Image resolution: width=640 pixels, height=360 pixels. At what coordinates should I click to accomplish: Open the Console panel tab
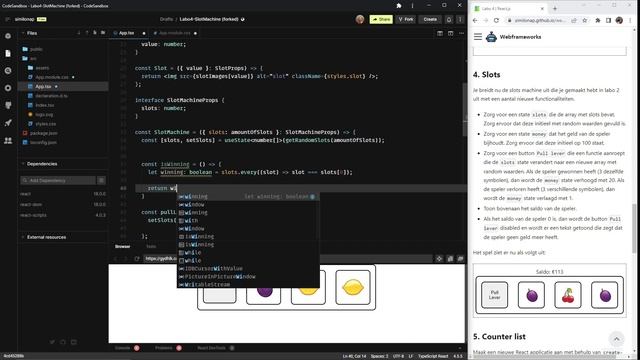pyautogui.click(x=122, y=348)
